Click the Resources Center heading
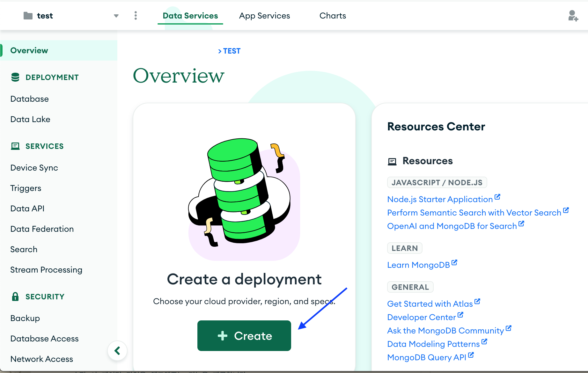The width and height of the screenshot is (588, 373). [436, 127]
